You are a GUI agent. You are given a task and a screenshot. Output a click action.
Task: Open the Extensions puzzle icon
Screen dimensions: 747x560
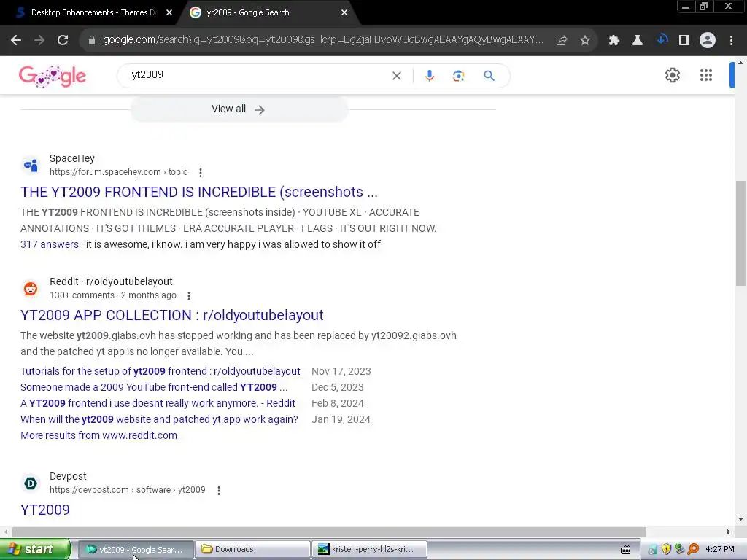(614, 41)
